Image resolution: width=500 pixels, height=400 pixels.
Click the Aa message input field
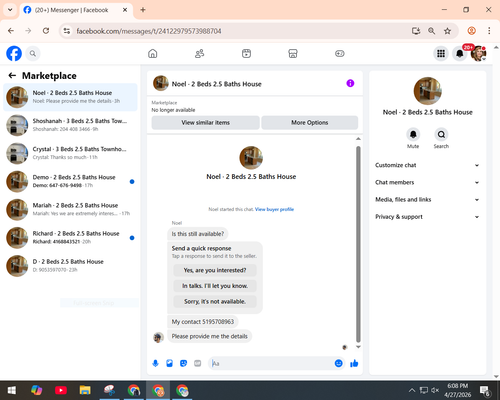[272, 363]
